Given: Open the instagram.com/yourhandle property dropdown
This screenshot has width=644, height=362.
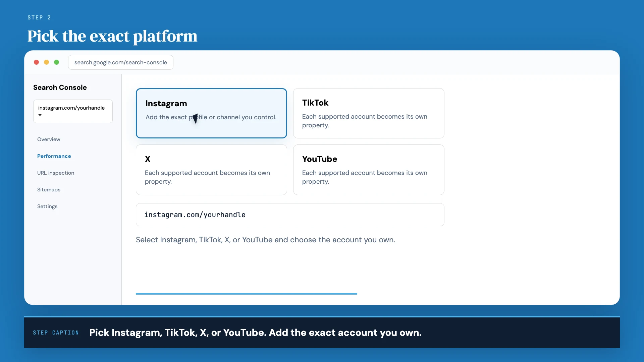Looking at the screenshot, I should (x=73, y=111).
